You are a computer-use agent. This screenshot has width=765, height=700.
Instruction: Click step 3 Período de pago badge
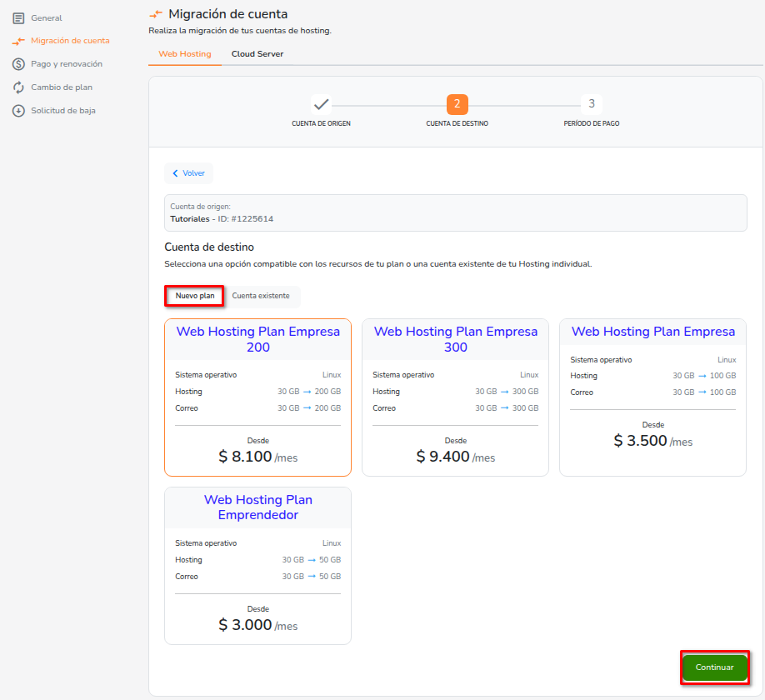pos(592,104)
